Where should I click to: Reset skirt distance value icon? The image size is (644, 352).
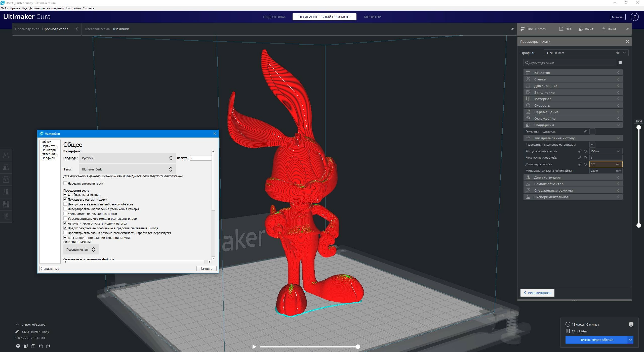585,164
